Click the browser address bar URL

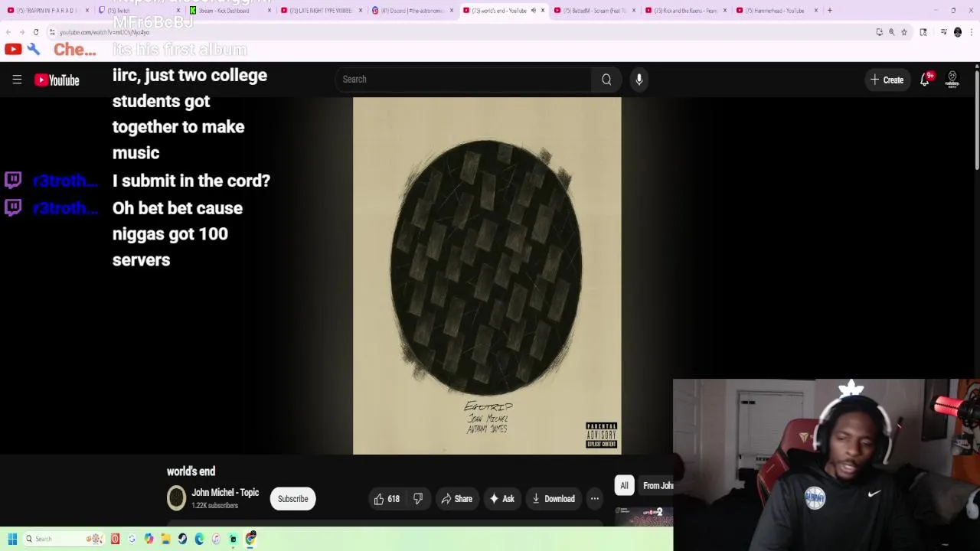coord(105,32)
